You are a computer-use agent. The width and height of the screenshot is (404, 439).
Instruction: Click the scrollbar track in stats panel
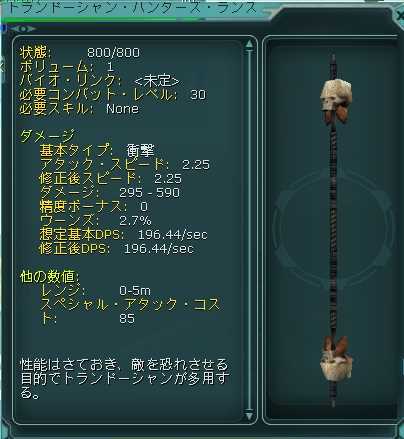point(249,230)
